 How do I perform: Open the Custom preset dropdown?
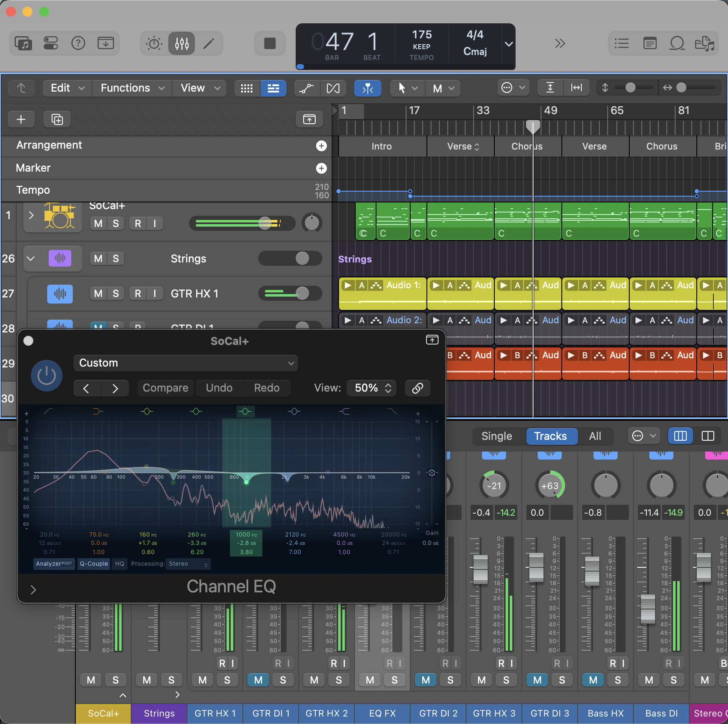tap(186, 363)
